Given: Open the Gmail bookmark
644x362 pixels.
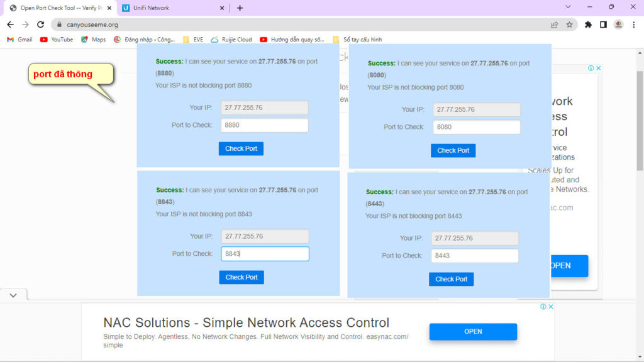Looking at the screenshot, I should click(x=19, y=40).
